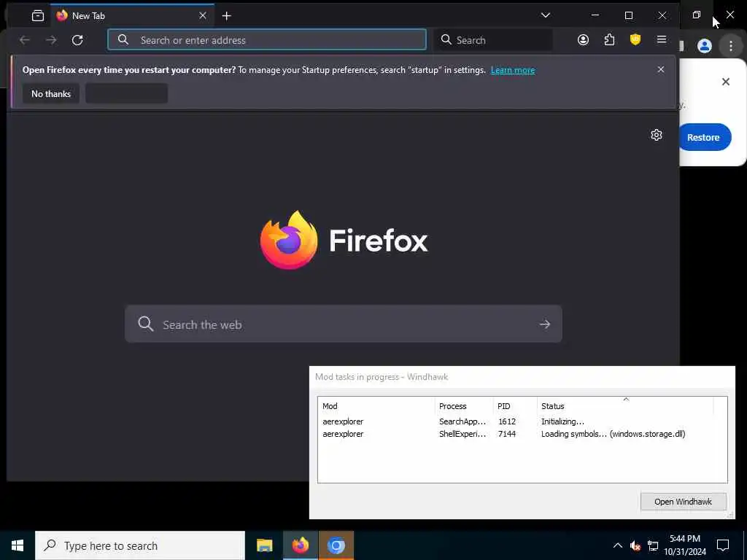747x560 pixels.
Task: Open the Windows Start menu
Action: 18,545
